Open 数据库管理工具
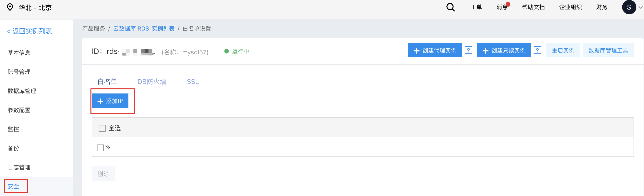 click(x=608, y=50)
